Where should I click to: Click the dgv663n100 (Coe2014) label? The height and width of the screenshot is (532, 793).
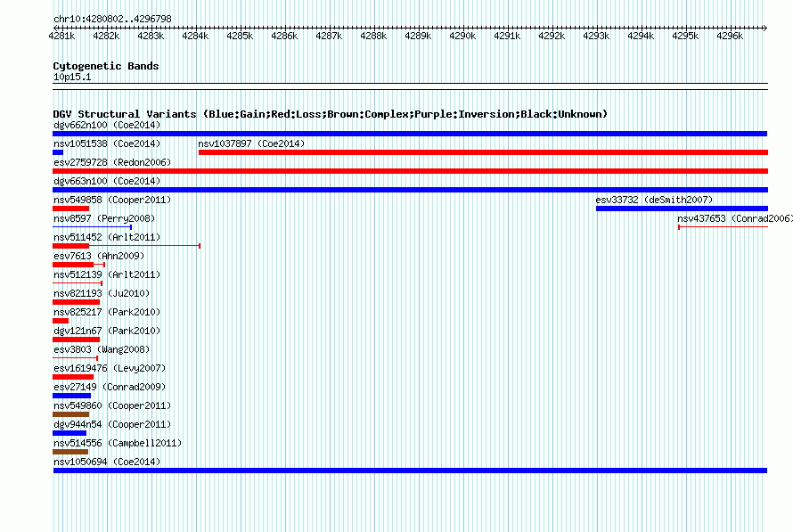click(107, 181)
